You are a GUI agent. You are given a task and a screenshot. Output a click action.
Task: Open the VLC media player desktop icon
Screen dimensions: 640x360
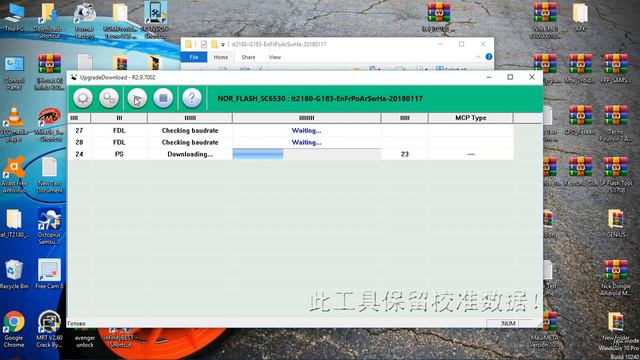14,123
